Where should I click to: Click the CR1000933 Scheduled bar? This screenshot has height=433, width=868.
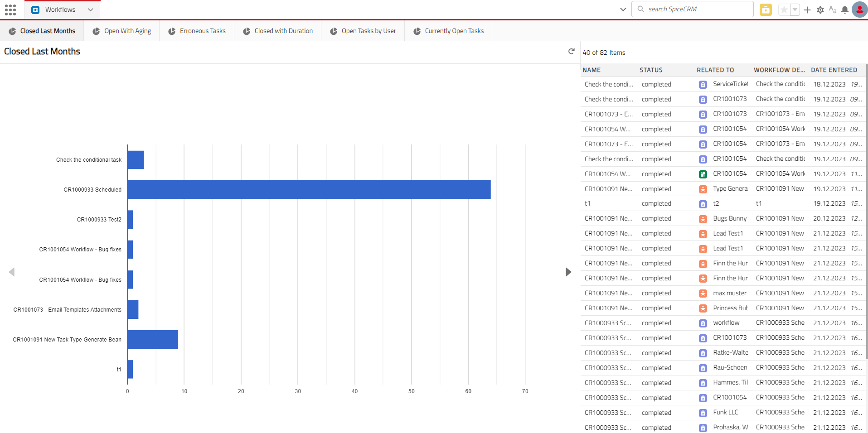point(309,190)
